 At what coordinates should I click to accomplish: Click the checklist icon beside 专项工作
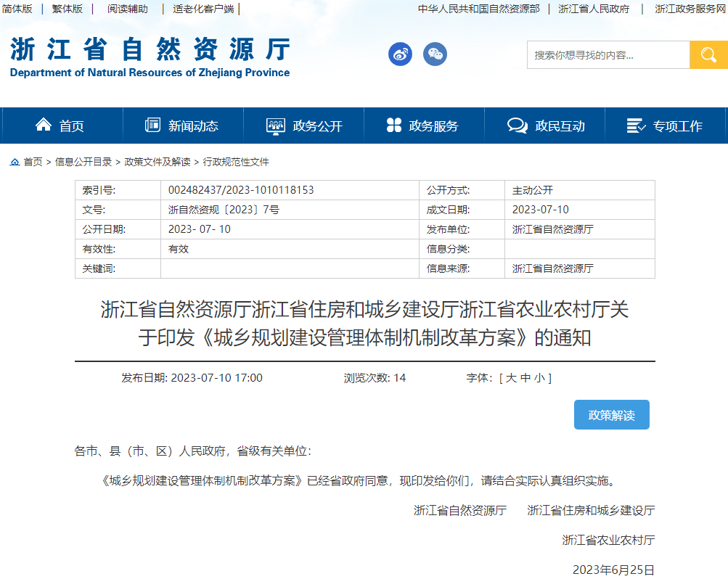point(636,126)
